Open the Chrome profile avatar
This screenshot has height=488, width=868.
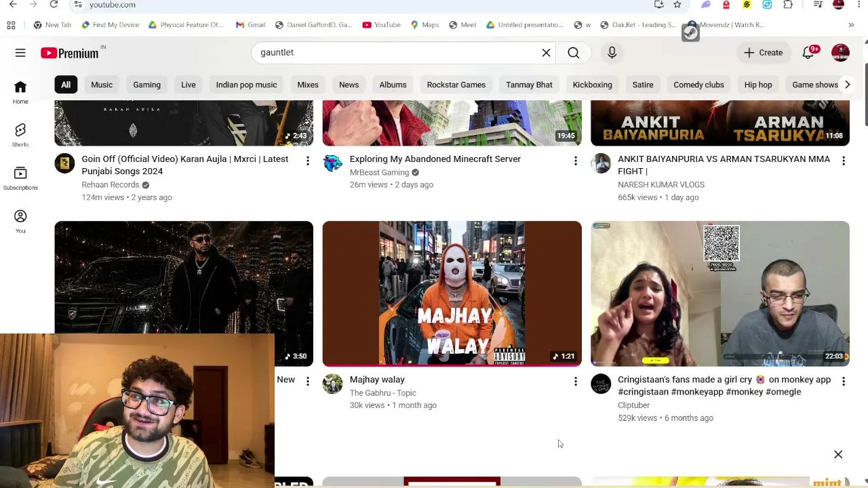(x=839, y=5)
